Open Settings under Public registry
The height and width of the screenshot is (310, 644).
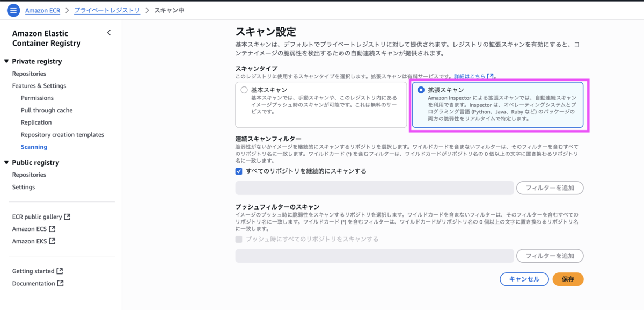(x=24, y=187)
